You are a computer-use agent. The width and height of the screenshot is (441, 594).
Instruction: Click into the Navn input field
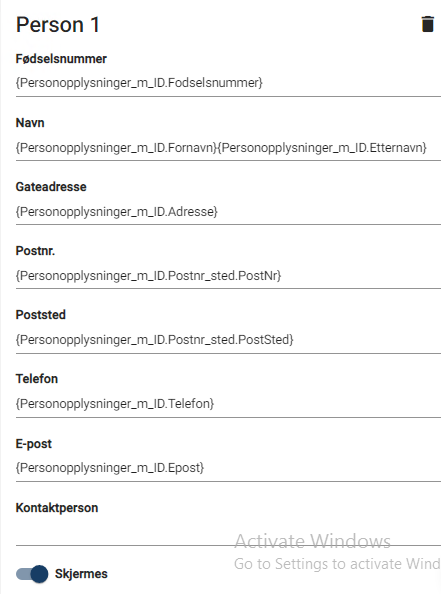(x=228, y=147)
